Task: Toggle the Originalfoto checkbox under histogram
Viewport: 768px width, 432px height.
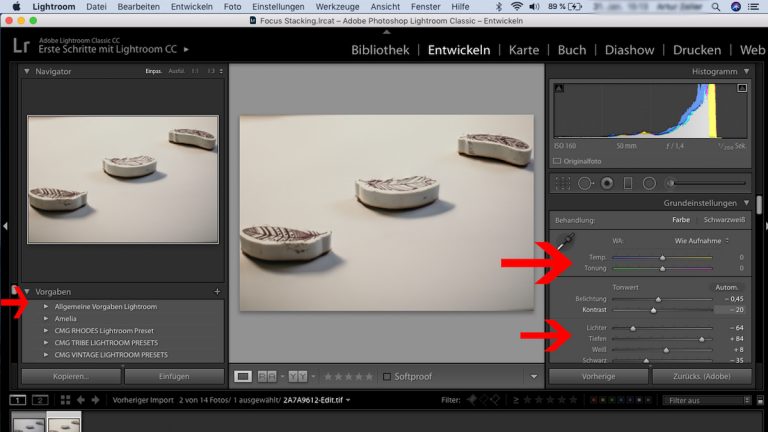Action: 557,160
